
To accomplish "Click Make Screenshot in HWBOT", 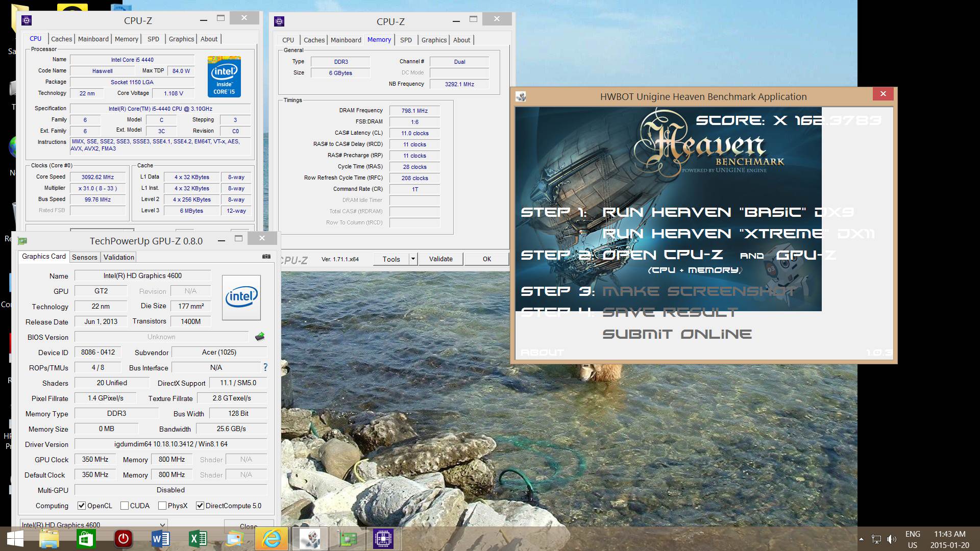I will (698, 291).
